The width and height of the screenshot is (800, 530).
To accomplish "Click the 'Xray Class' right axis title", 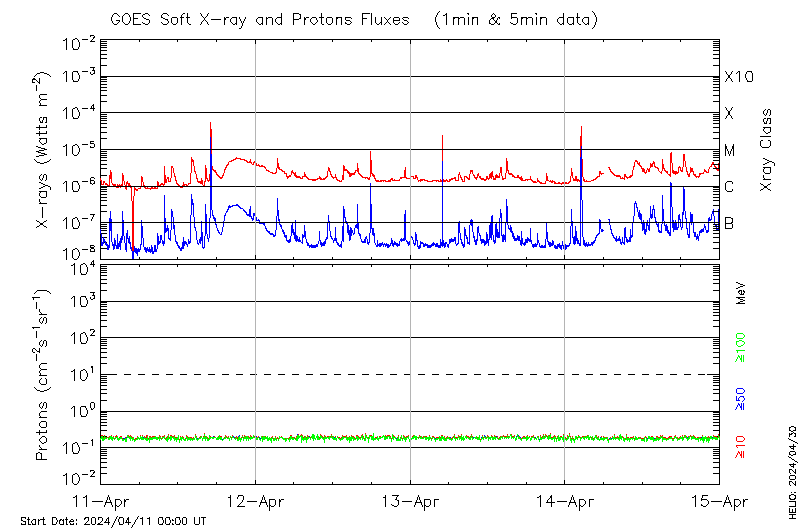I will pyautogui.click(x=767, y=150).
